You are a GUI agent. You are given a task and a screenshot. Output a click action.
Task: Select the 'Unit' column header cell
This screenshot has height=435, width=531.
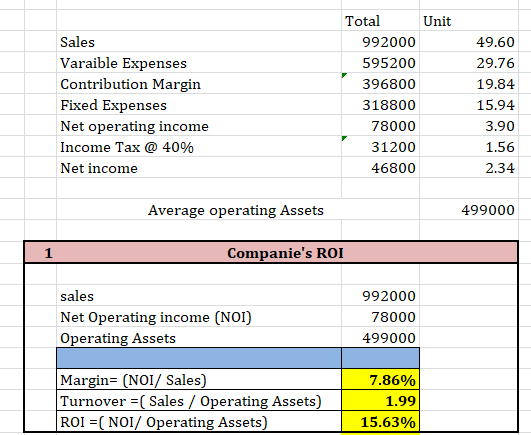[469, 20]
